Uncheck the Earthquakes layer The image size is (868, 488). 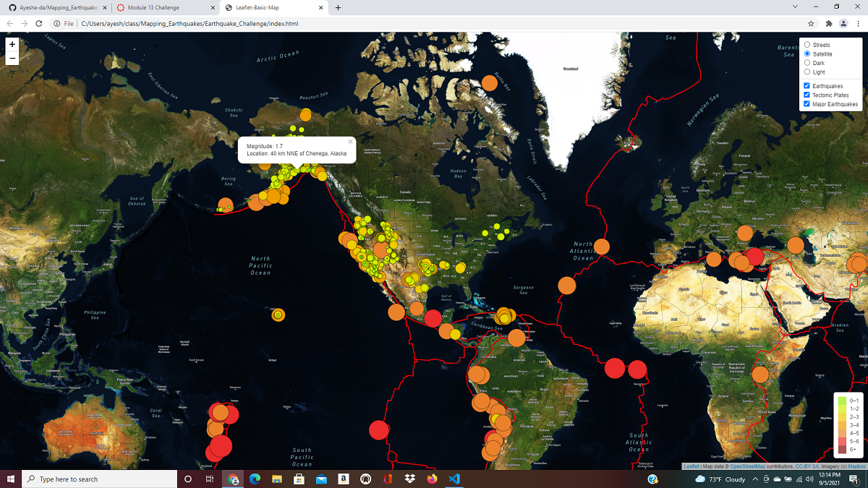(806, 85)
